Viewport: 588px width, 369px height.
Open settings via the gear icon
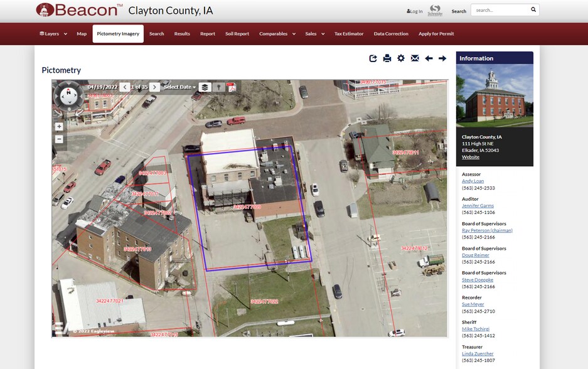pos(401,58)
